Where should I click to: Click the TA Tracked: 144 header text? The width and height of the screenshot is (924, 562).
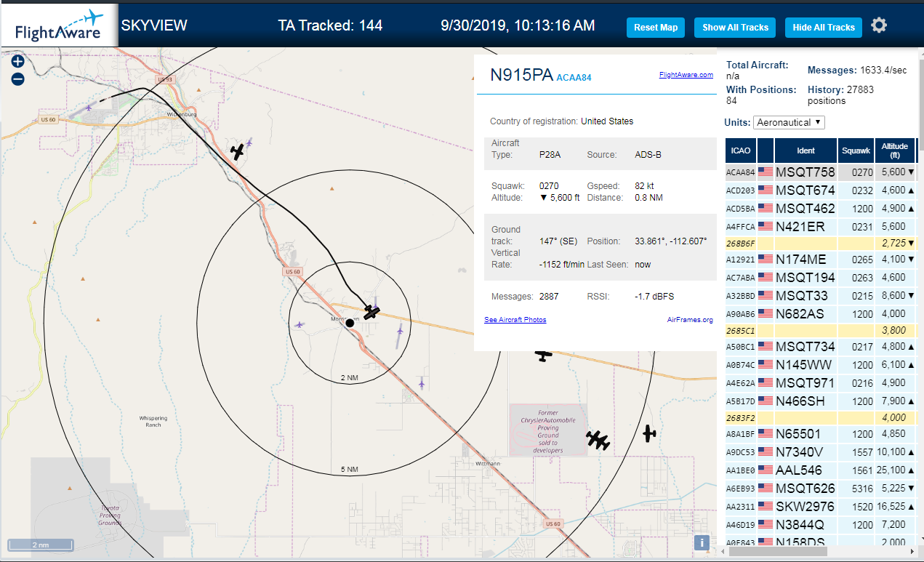pyautogui.click(x=330, y=26)
